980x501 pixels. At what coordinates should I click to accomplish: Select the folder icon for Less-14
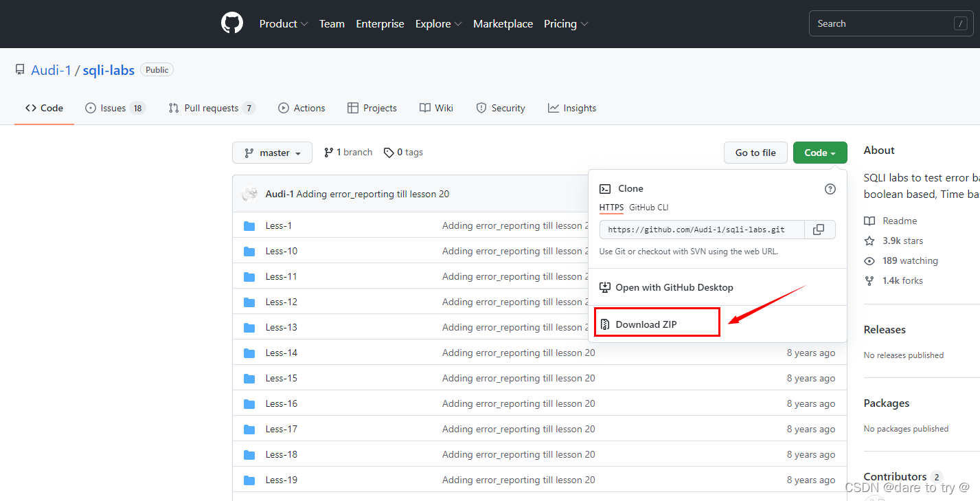[249, 353]
